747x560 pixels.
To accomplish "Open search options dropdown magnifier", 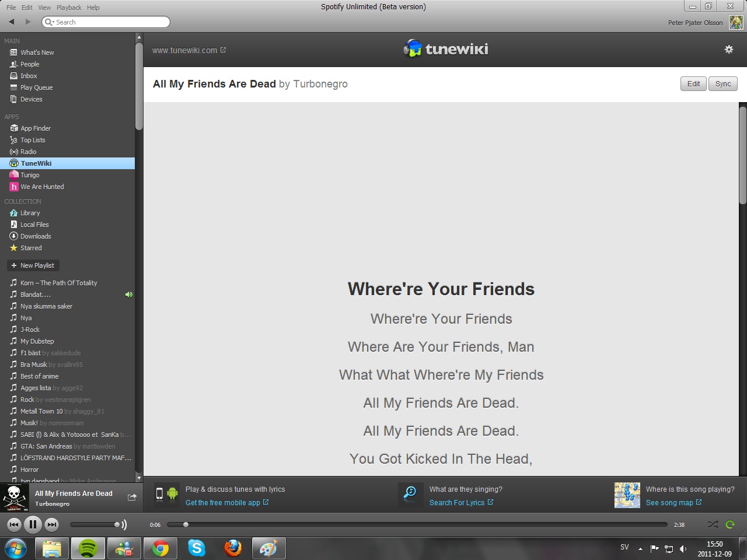I will tap(49, 22).
